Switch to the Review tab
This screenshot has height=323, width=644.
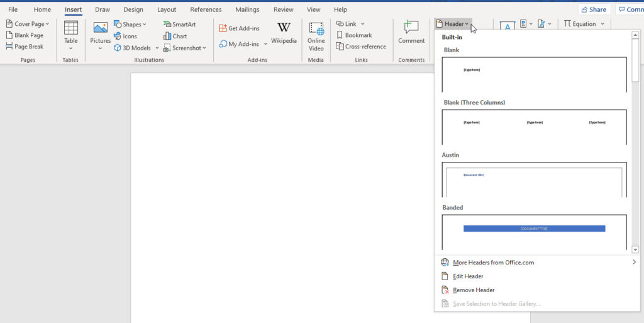284,9
